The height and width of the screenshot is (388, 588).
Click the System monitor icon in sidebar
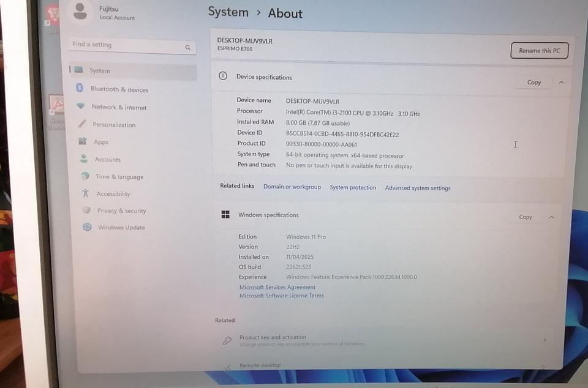pyautogui.click(x=78, y=70)
